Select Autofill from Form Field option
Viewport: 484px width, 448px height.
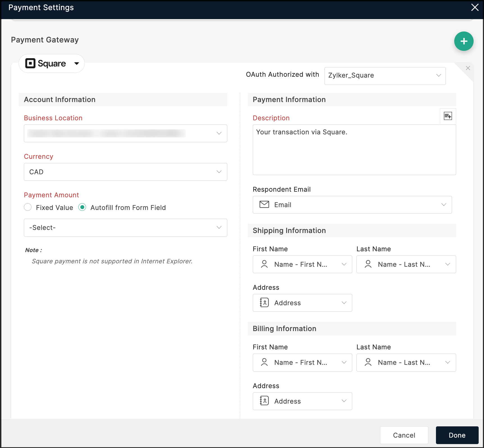click(x=82, y=207)
